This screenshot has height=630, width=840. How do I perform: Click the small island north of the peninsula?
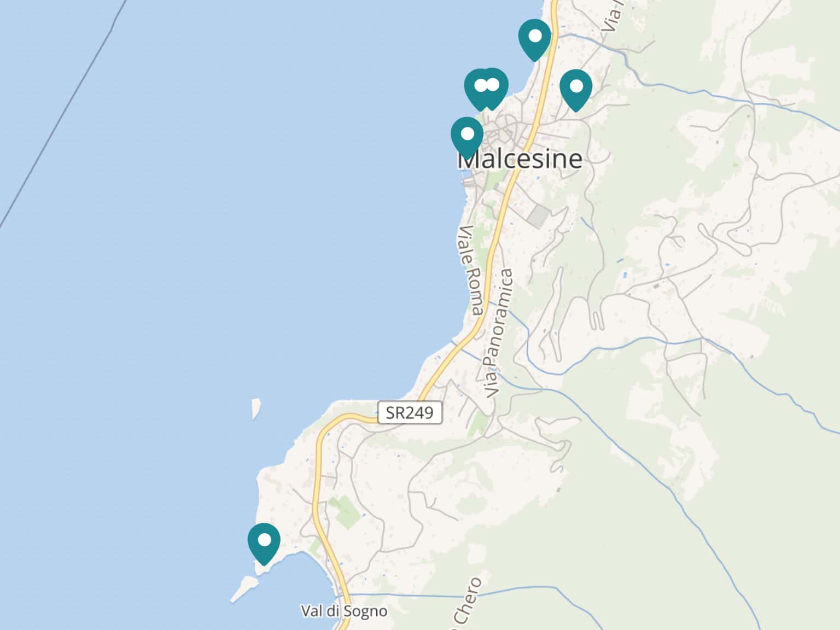tap(255, 409)
